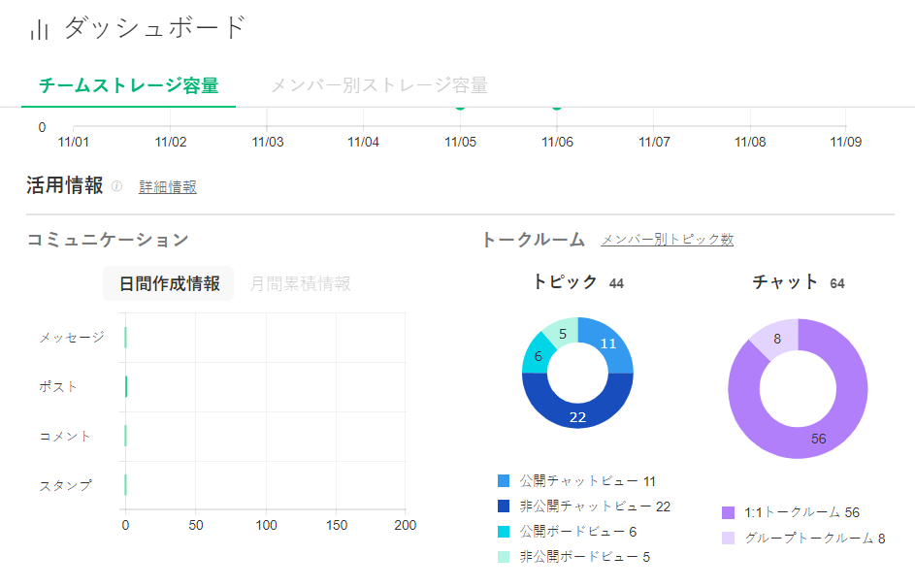Screen dimensions: 915x588
Task: Select 日間作成情報 toggle
Action: coord(169,283)
